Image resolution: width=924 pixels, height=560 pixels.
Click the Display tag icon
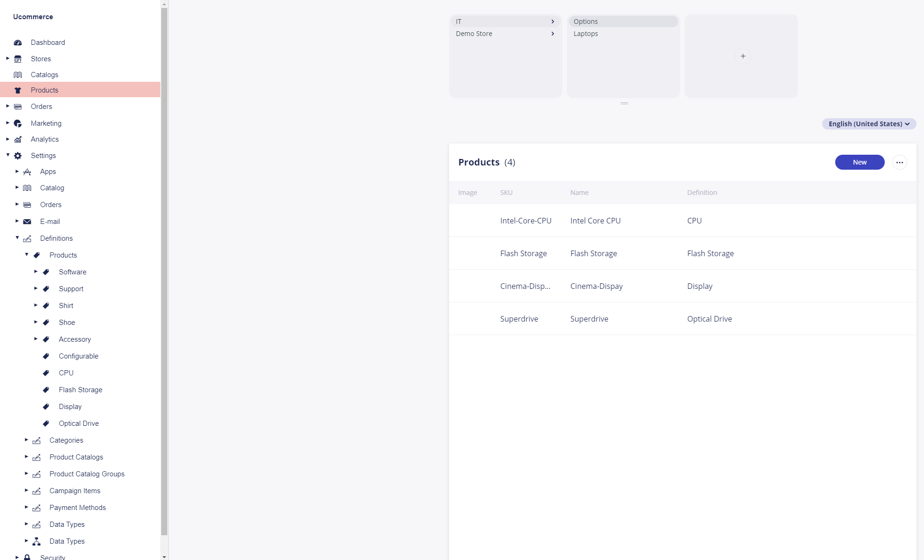[x=46, y=407]
